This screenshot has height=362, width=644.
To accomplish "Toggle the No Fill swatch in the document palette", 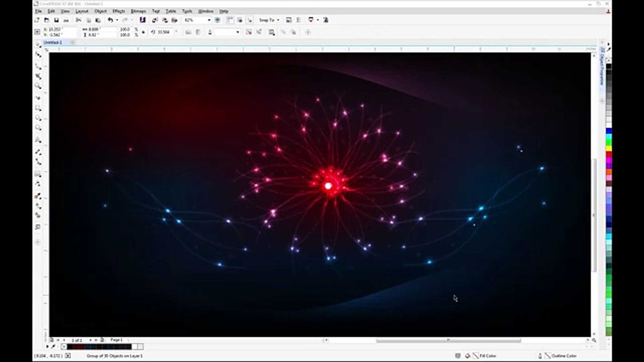I will tap(64, 347).
